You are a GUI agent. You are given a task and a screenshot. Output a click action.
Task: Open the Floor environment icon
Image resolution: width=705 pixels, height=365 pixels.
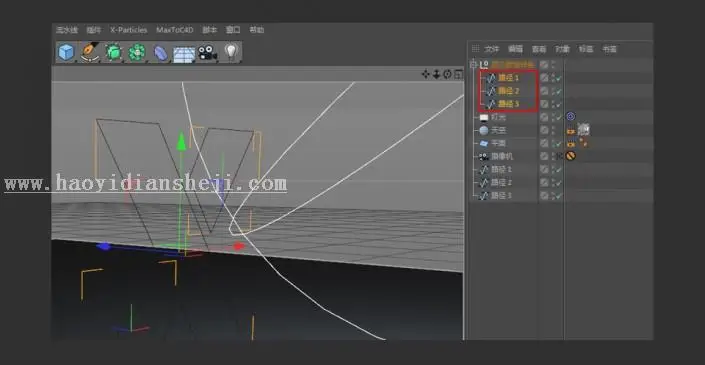[x=184, y=54]
